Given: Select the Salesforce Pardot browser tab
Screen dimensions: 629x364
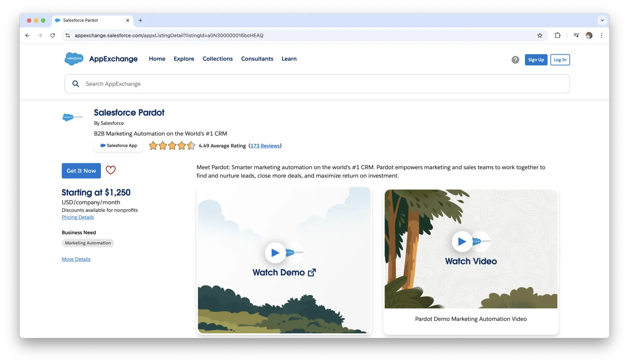Looking at the screenshot, I should click(93, 20).
